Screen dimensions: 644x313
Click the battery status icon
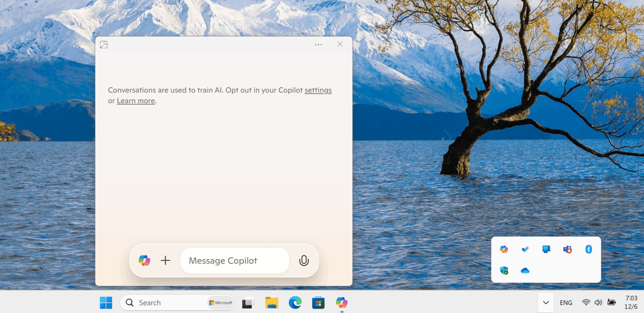click(611, 302)
